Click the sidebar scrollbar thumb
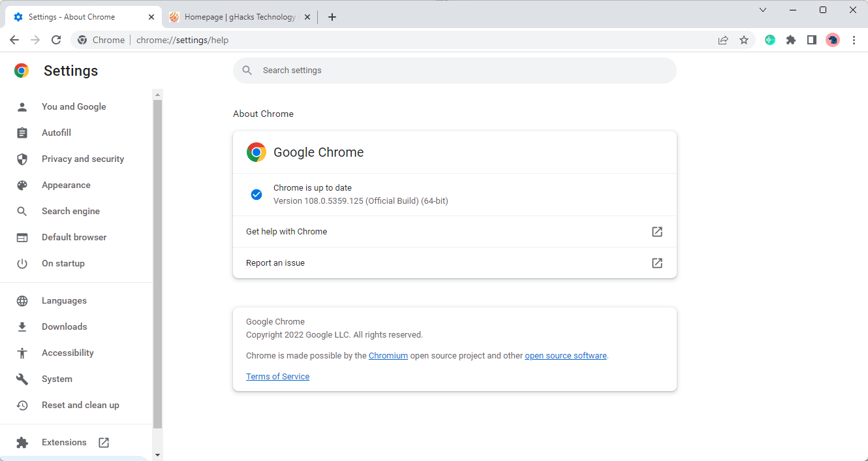 (157, 264)
